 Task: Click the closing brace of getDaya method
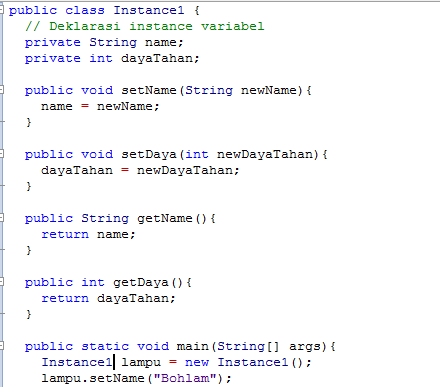(x=29, y=314)
